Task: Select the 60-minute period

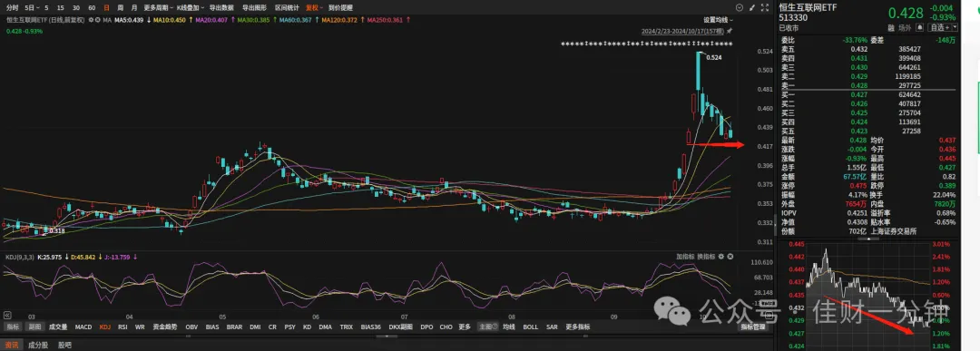Action: coord(92,7)
